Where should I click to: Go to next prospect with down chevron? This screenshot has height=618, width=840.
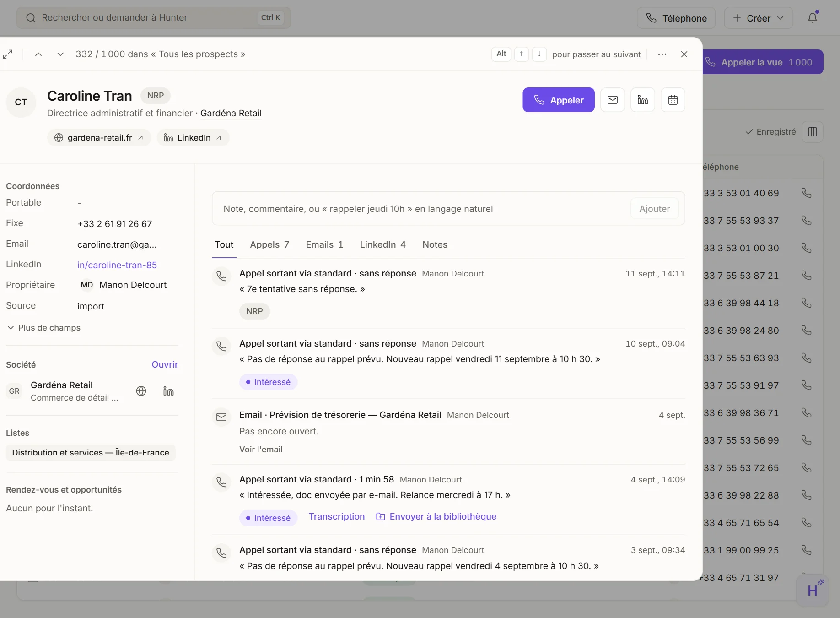pyautogui.click(x=60, y=54)
